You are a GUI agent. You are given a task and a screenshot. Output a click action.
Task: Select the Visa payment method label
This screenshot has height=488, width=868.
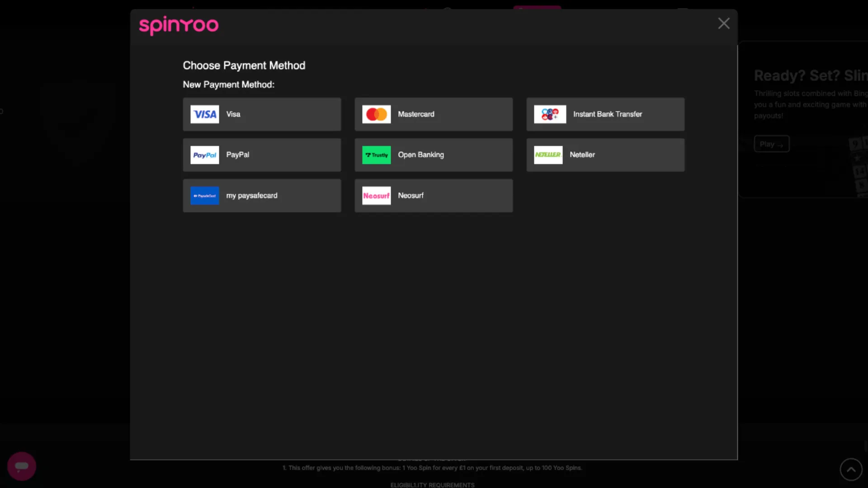pos(233,114)
